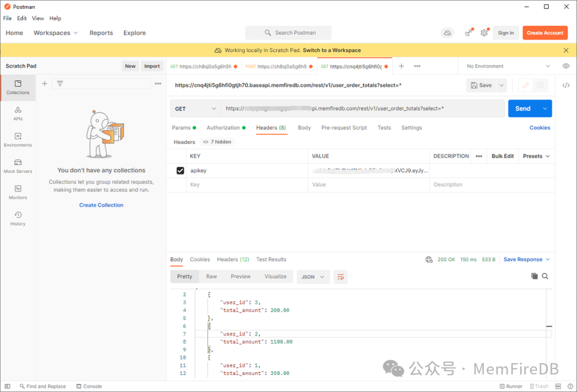
Task: Click the Create Collection link
Action: click(101, 205)
